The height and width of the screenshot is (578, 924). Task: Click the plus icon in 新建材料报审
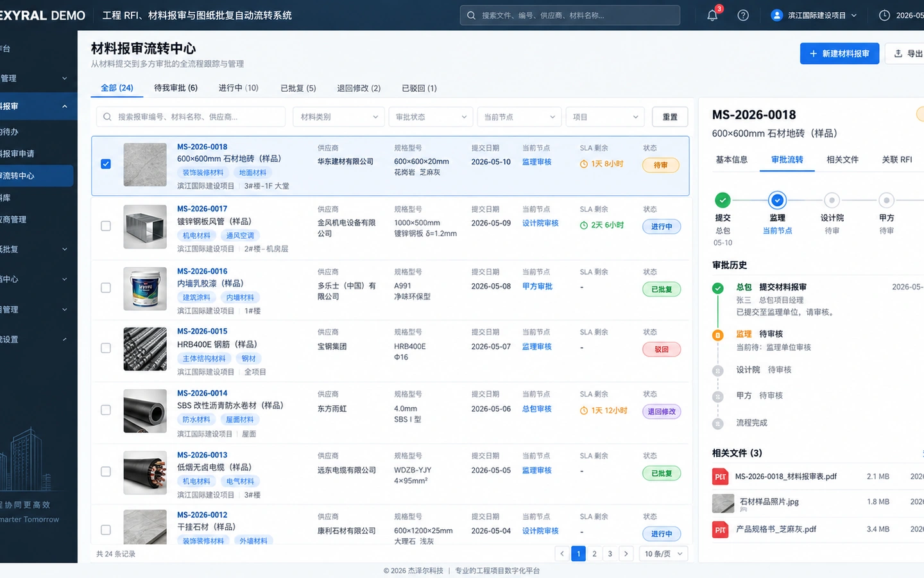(813, 54)
